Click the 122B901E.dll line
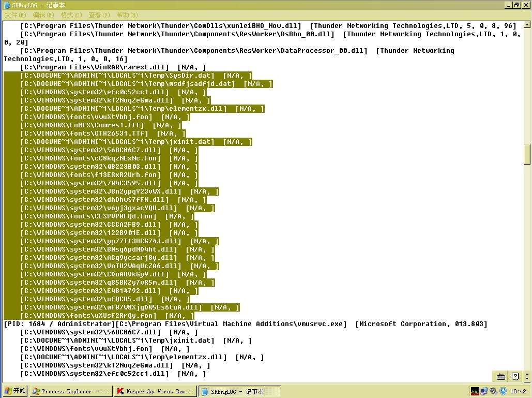This screenshot has width=532, height=398. (x=109, y=233)
